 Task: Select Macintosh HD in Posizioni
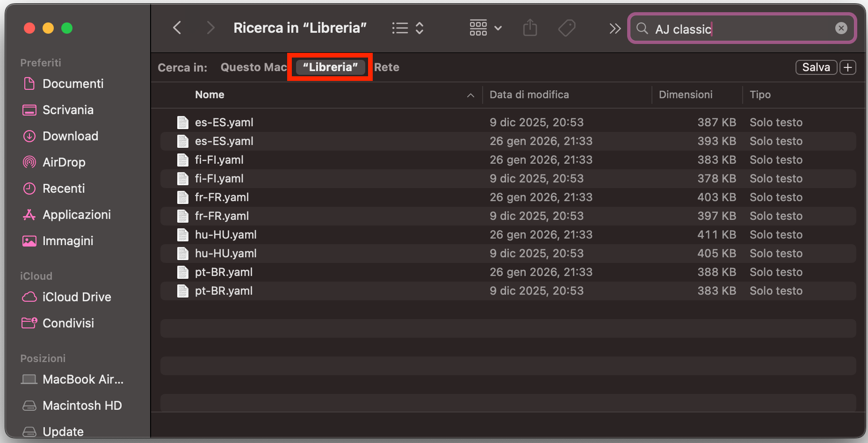82,406
